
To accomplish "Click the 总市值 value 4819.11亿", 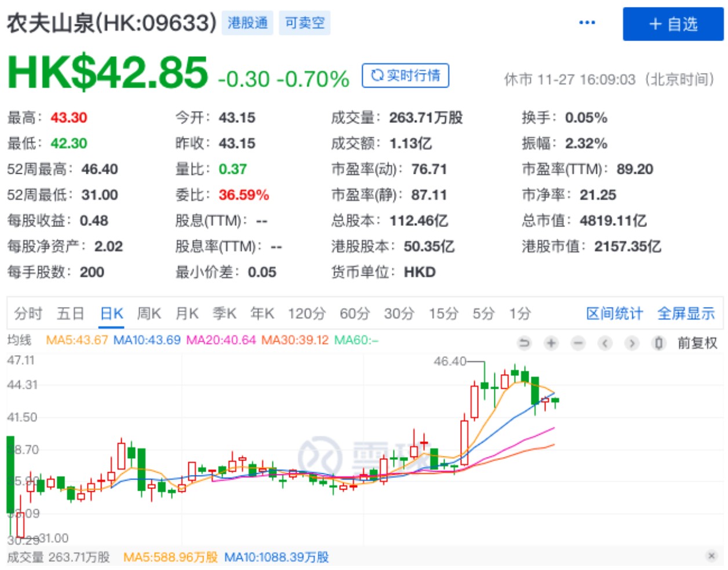I will pos(613,221).
